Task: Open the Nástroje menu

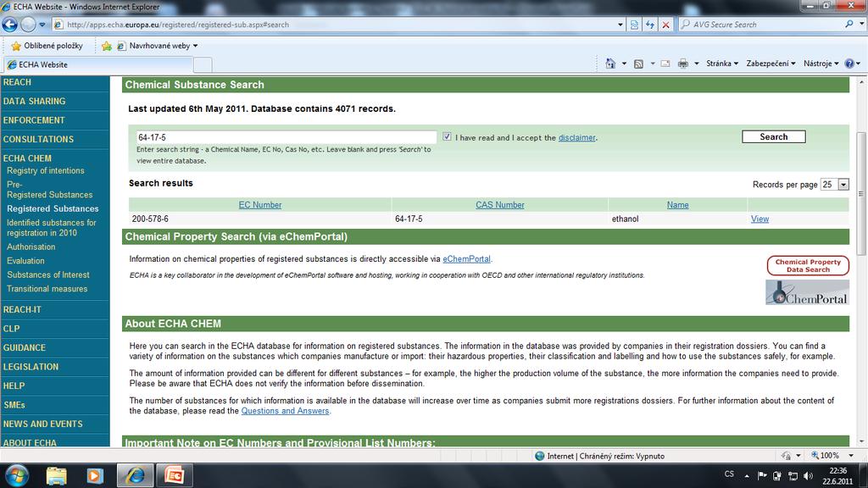Action: [x=821, y=64]
